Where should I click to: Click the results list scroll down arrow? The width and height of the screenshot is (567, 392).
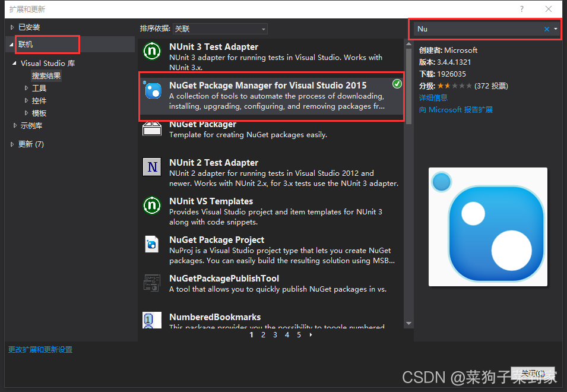(408, 323)
